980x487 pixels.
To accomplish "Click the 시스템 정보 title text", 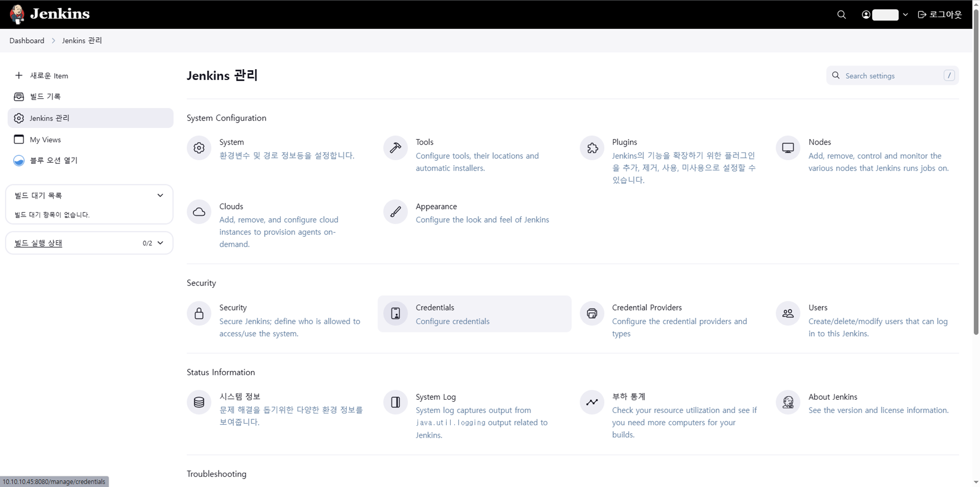I will coord(240,396).
